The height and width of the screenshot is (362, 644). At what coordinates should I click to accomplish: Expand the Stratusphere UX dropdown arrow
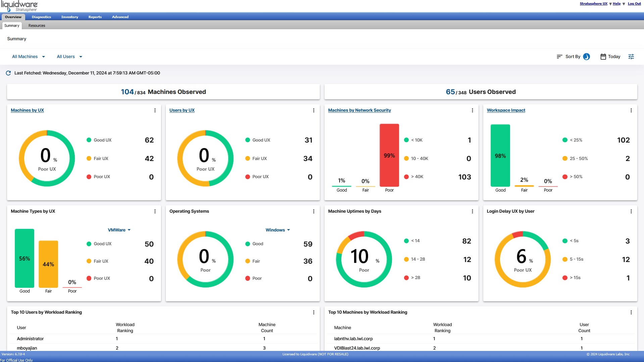tap(610, 4)
